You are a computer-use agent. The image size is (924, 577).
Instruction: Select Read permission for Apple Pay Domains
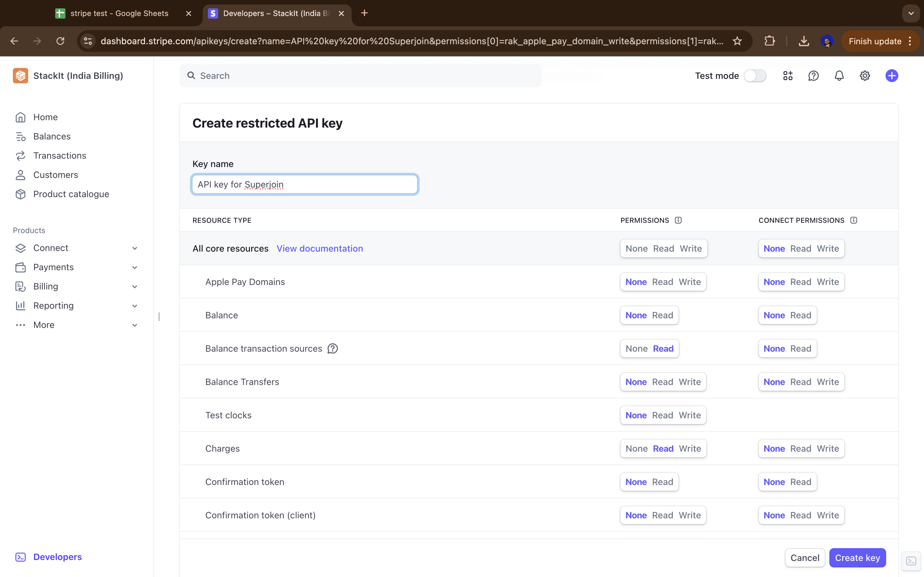tap(663, 282)
